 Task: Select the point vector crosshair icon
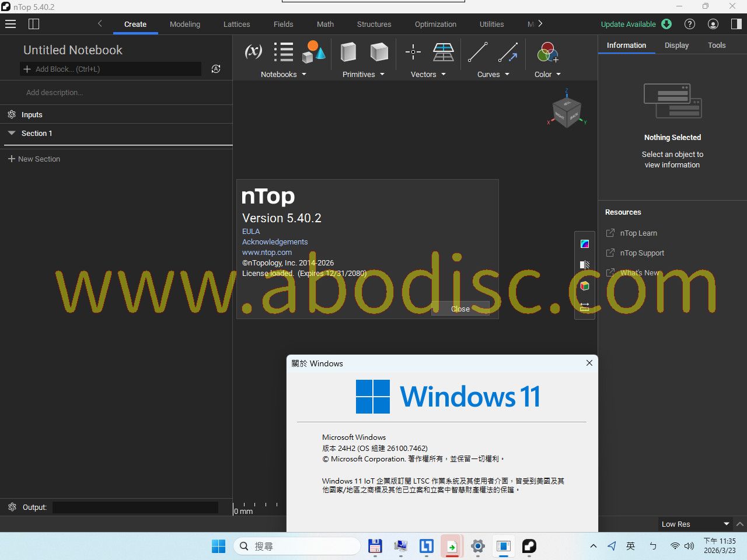click(x=413, y=52)
